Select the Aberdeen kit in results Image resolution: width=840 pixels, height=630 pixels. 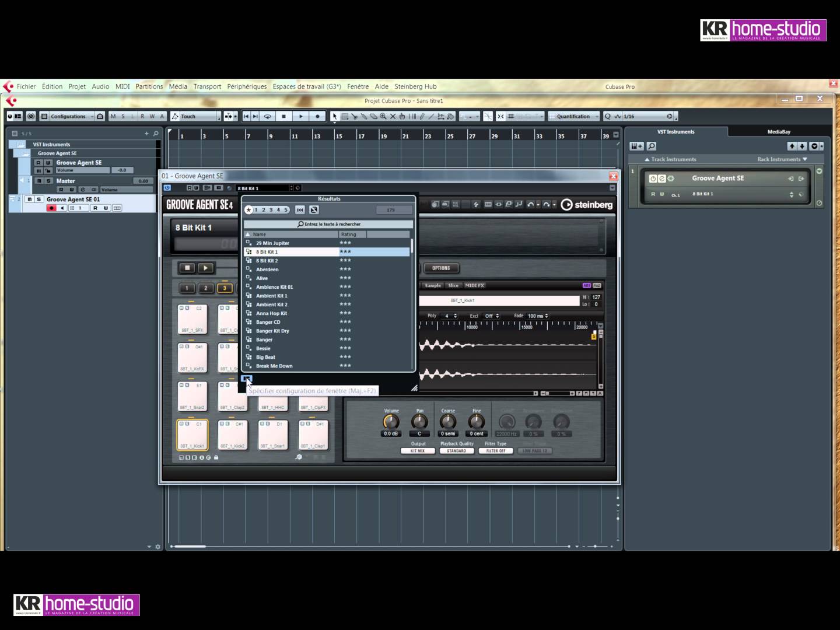pos(267,269)
